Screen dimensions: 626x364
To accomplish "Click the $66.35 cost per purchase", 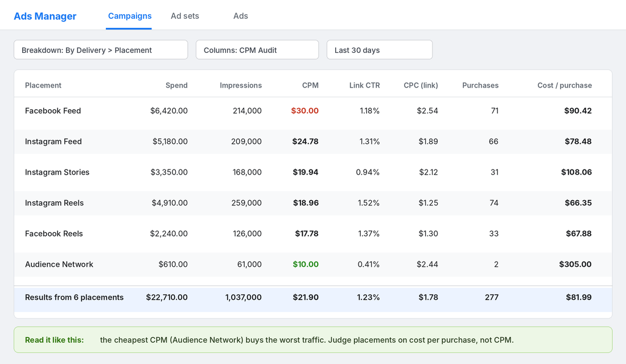I will click(578, 203).
